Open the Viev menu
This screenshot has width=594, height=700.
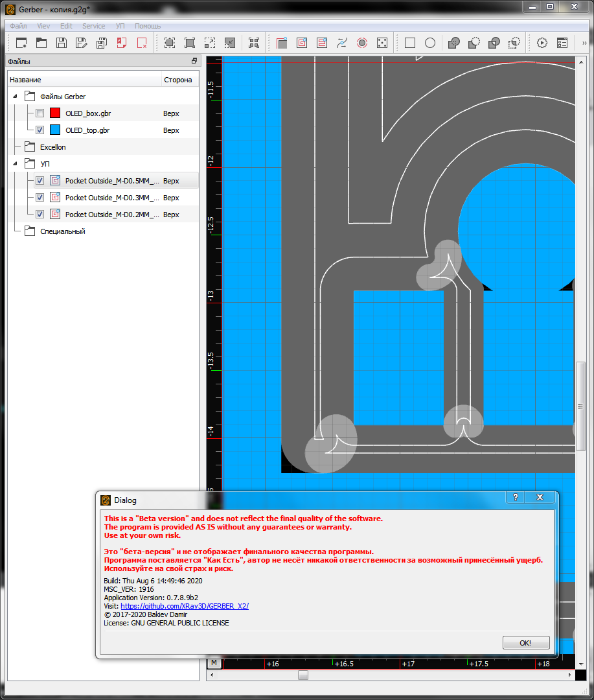[x=43, y=26]
